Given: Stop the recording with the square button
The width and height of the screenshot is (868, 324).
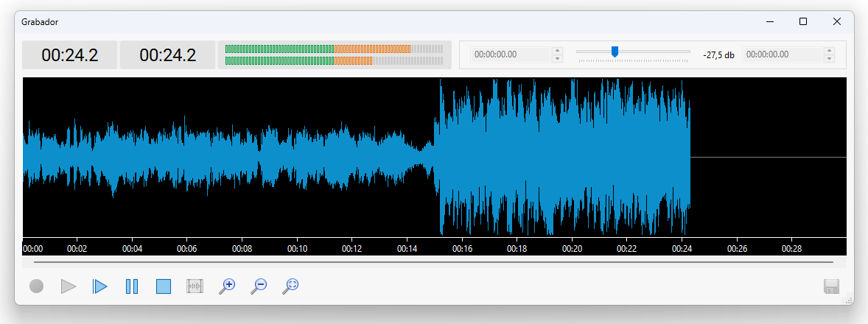Looking at the screenshot, I should (164, 286).
